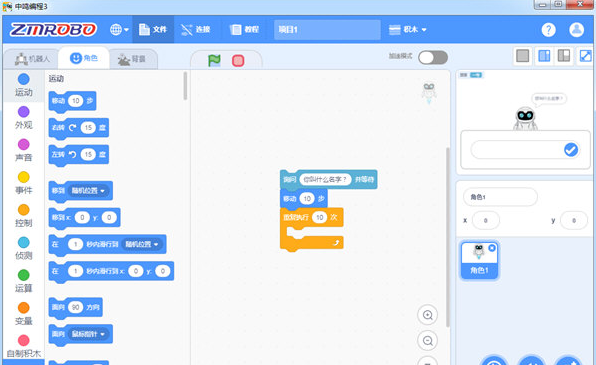Select the 运动 motion category

24,86
